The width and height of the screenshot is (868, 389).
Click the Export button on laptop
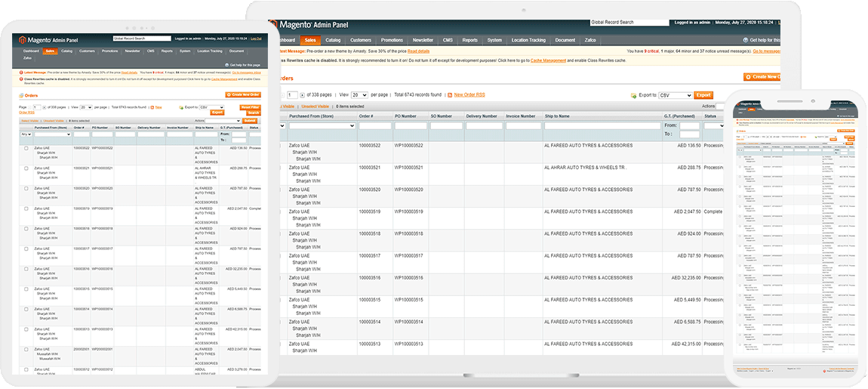click(x=703, y=95)
